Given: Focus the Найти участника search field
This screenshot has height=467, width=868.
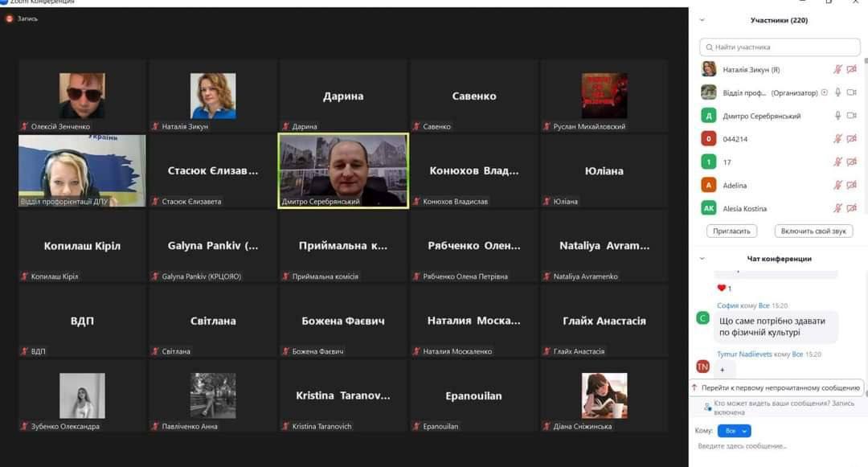Looking at the screenshot, I should pos(780,47).
